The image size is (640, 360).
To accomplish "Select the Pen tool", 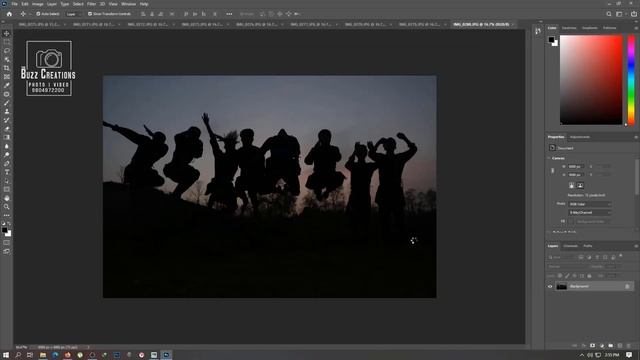I will pos(7,163).
